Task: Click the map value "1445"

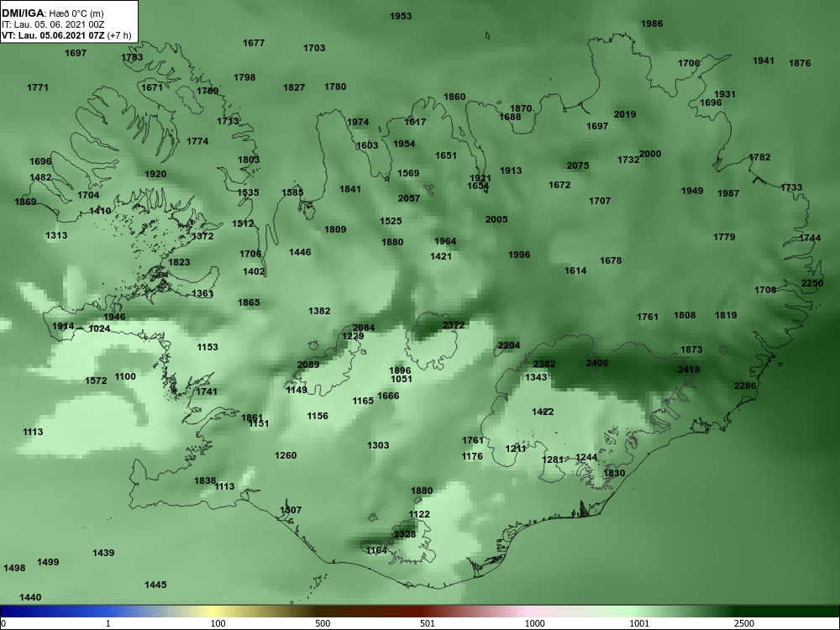Action: (155, 585)
